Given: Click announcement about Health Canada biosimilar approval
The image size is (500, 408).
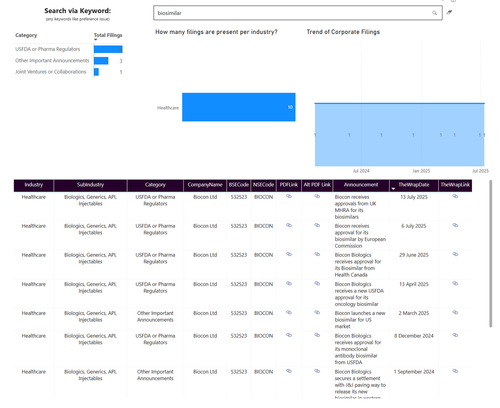Looking at the screenshot, I should 358,265.
